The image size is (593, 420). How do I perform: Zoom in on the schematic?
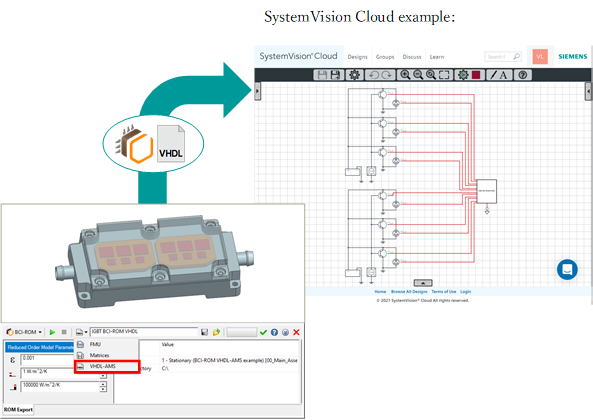[405, 75]
